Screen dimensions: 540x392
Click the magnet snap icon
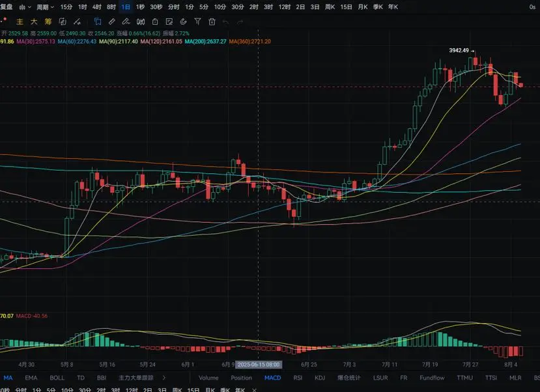183,21
